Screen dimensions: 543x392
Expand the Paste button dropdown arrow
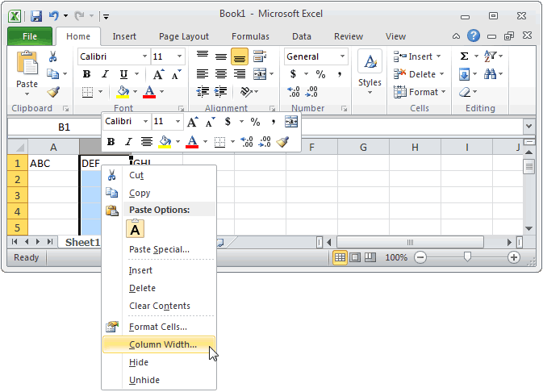pos(27,94)
